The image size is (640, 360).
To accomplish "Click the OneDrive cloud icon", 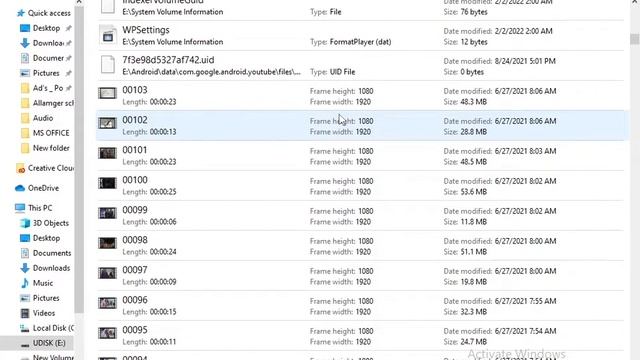I will pyautogui.click(x=20, y=188).
